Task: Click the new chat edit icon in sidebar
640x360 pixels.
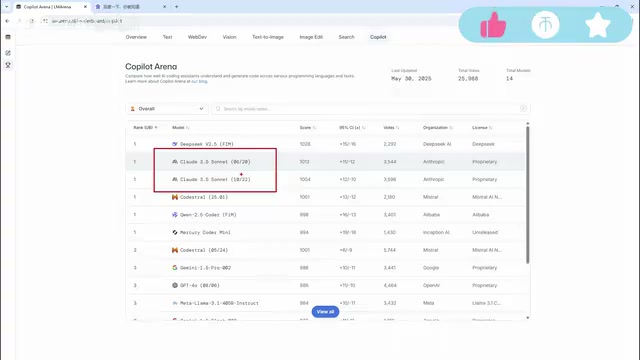Action: point(8,53)
